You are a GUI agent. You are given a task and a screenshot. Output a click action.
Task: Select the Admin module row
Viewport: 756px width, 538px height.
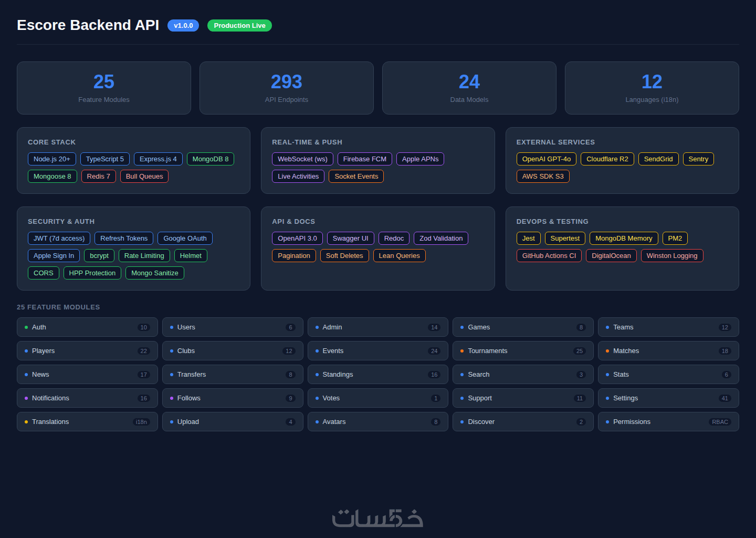tap(378, 327)
